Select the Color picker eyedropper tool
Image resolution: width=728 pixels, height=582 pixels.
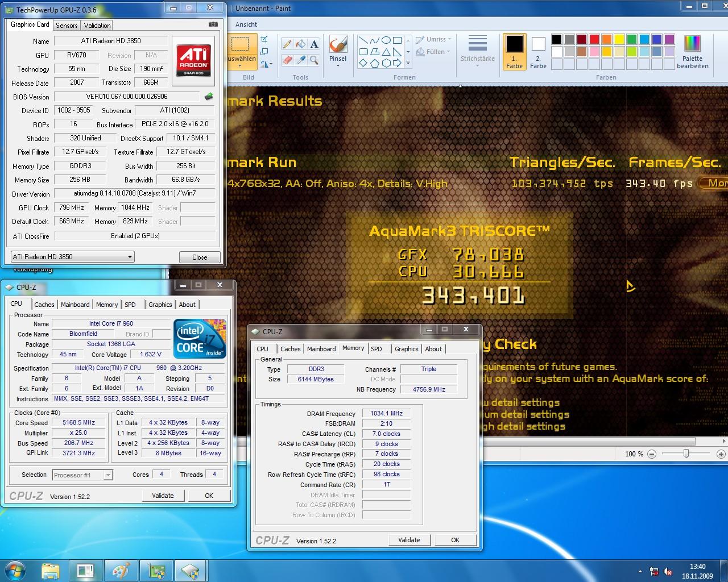[301, 59]
